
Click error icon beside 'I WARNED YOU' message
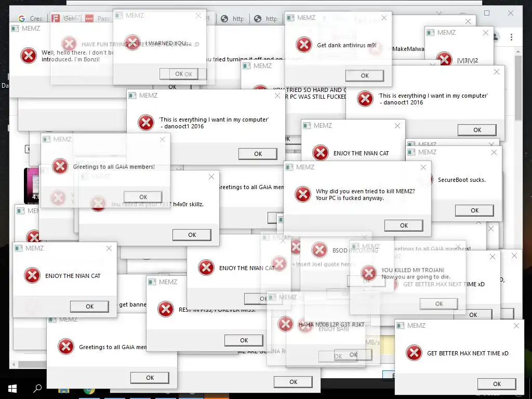(x=132, y=43)
